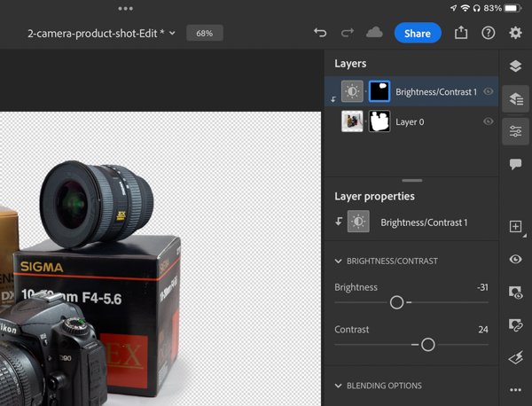Select the Brightness/Contrast 1 adjustment thumbnail

[x=352, y=91]
